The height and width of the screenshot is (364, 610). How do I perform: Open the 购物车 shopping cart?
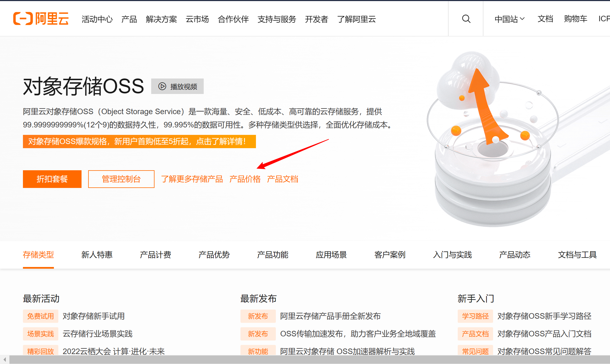point(575,19)
